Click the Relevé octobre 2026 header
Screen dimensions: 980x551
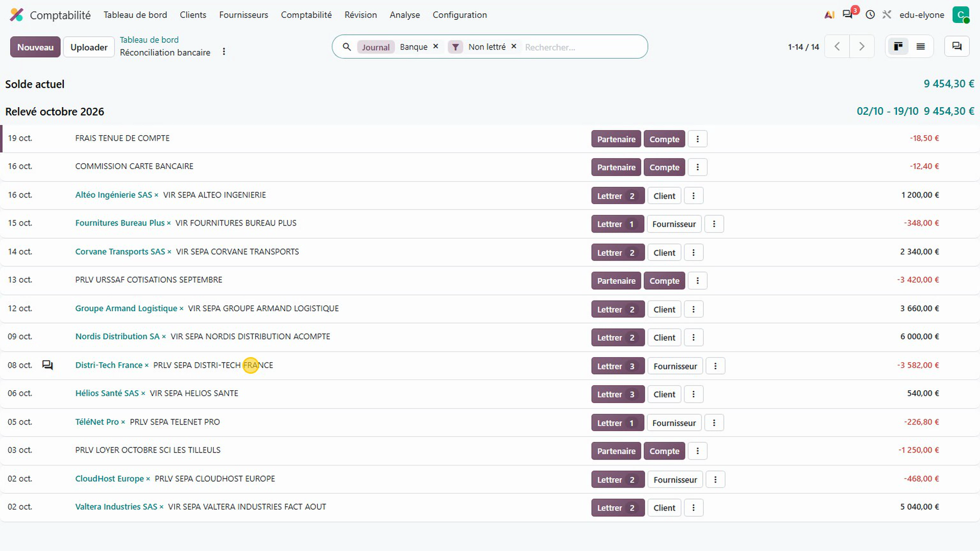pos(55,112)
